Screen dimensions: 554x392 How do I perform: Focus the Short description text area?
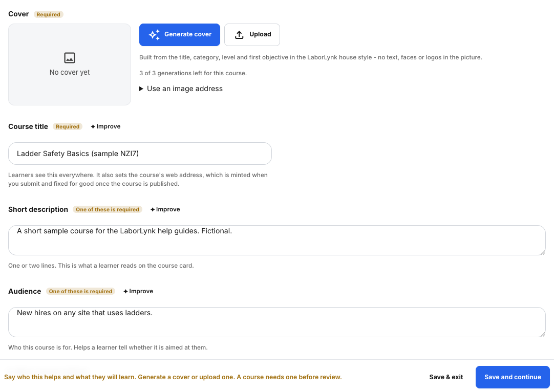[x=277, y=240]
